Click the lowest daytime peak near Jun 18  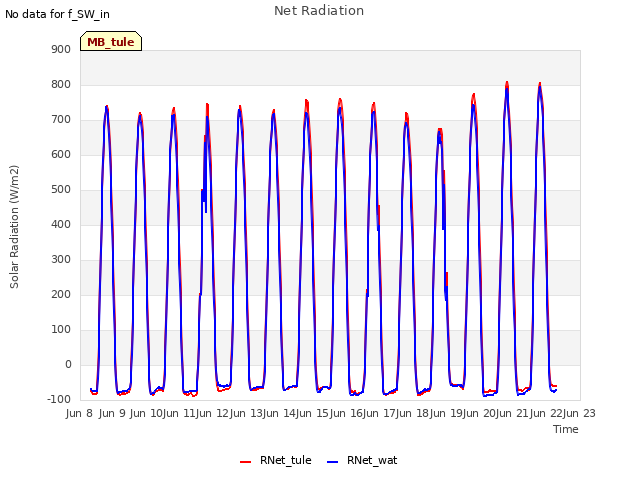pyautogui.click(x=440, y=129)
